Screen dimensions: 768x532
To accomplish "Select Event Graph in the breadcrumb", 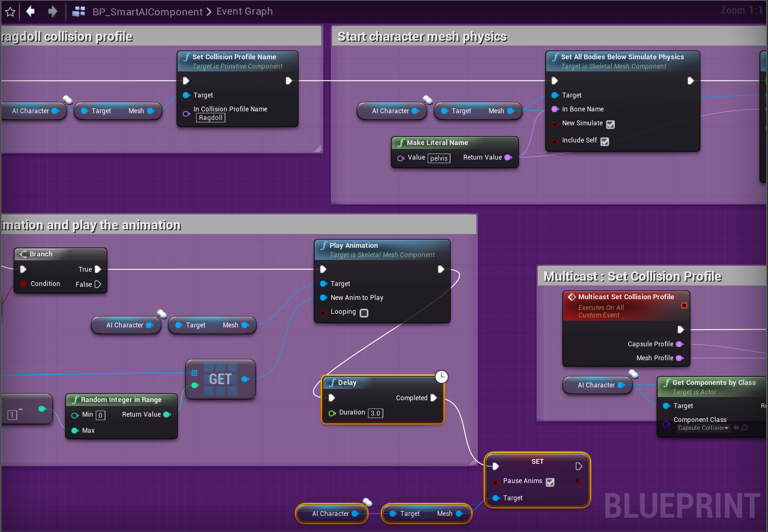I will (x=244, y=11).
